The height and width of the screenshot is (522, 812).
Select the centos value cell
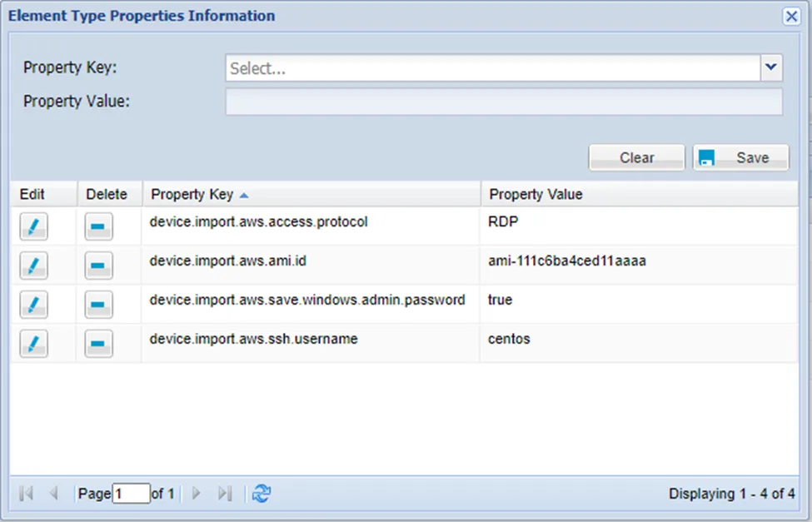tap(639, 343)
